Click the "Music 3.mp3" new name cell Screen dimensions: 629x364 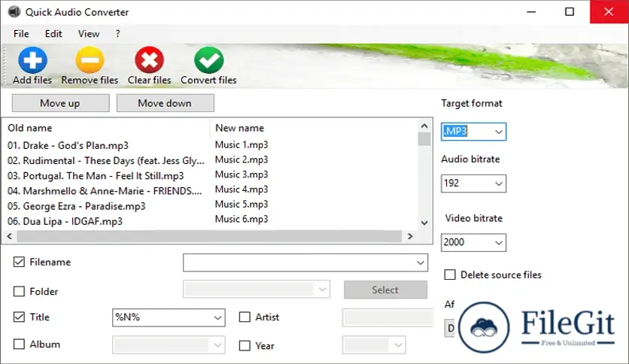[x=242, y=174]
